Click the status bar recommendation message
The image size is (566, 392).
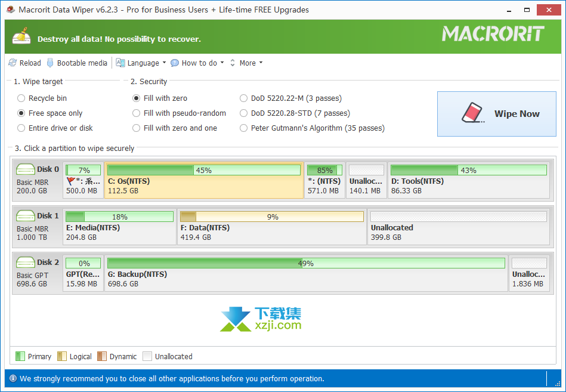(x=172, y=379)
